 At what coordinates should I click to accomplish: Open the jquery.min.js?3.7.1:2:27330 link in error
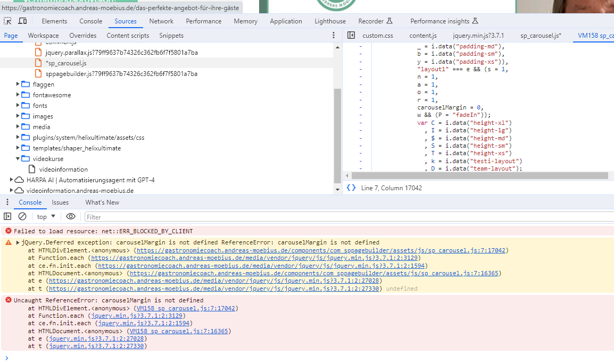(x=97, y=346)
